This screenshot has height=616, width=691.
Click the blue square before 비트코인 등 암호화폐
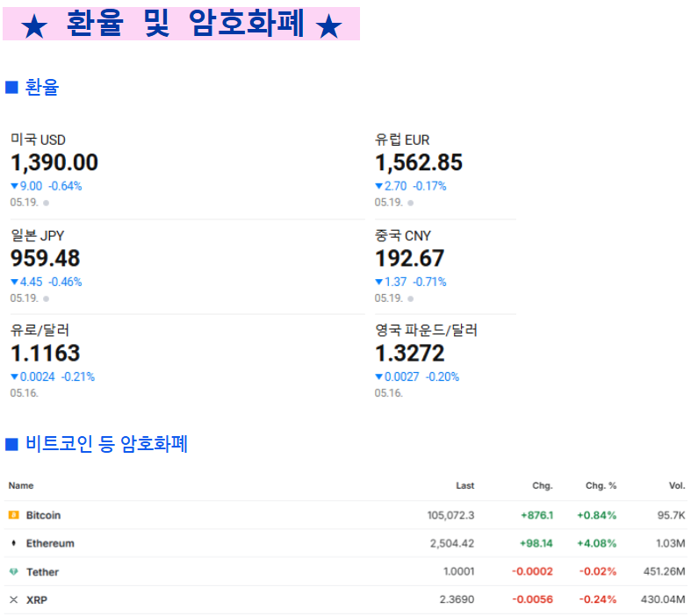(11, 444)
